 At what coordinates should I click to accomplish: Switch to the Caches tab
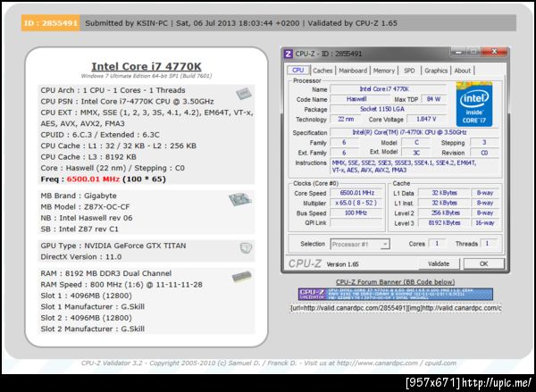point(322,71)
